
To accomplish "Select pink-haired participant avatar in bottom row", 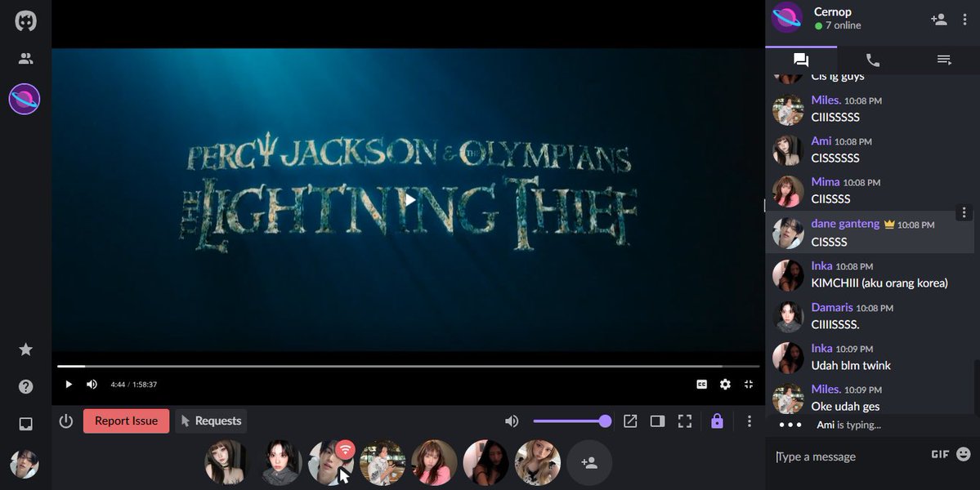I will [x=434, y=462].
